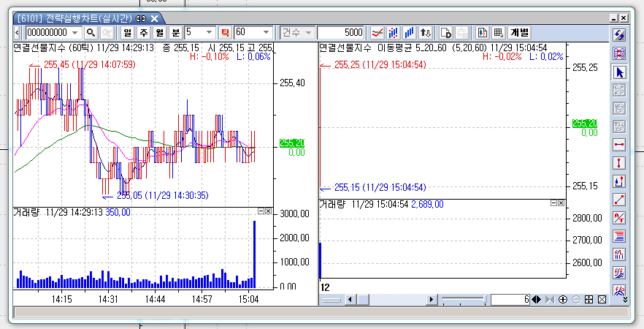The image size is (644, 329).
Task: Click the magnifier search icon beside code field
Action: coord(91,33)
